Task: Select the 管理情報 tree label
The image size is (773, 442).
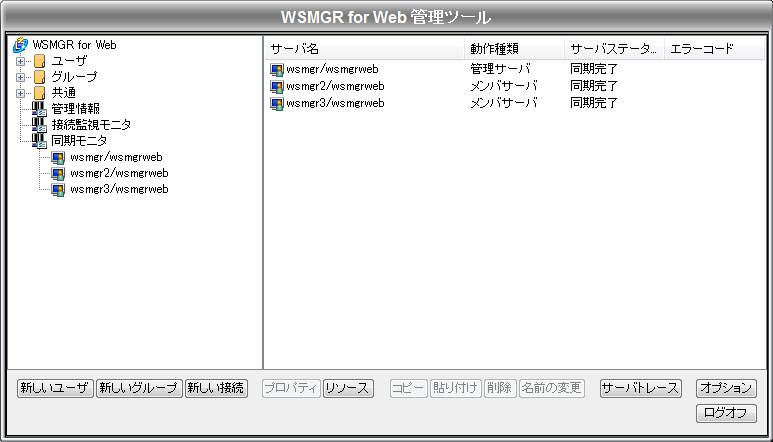Action: 75,109
